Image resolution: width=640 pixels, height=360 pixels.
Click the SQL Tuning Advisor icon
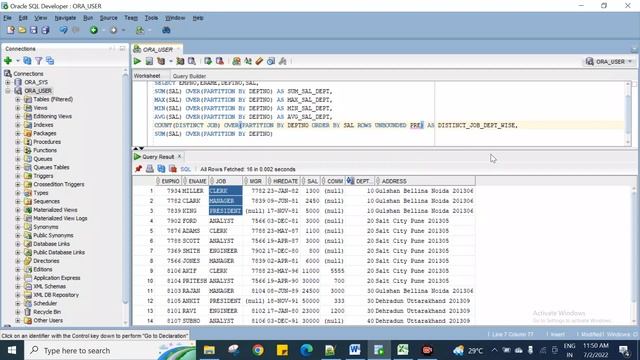click(x=191, y=61)
